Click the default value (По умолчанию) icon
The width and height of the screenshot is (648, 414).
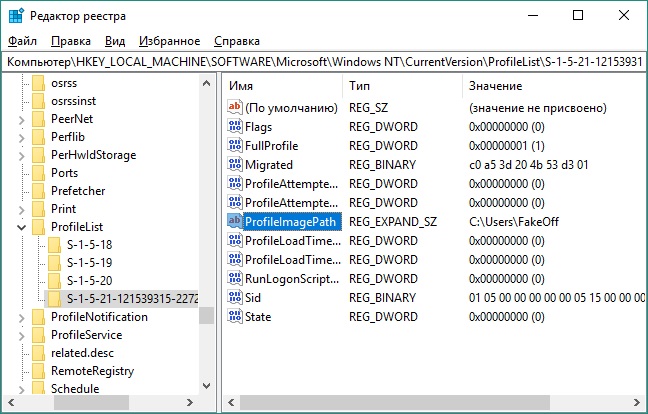[235, 108]
